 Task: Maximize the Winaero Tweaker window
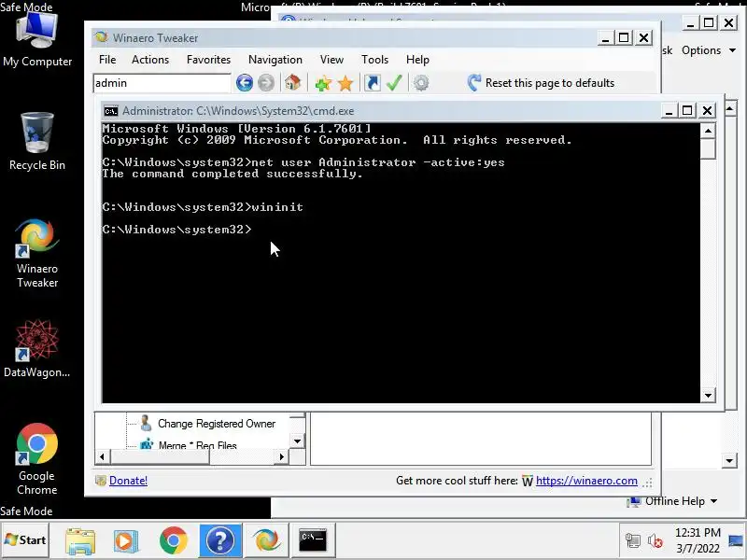point(624,37)
